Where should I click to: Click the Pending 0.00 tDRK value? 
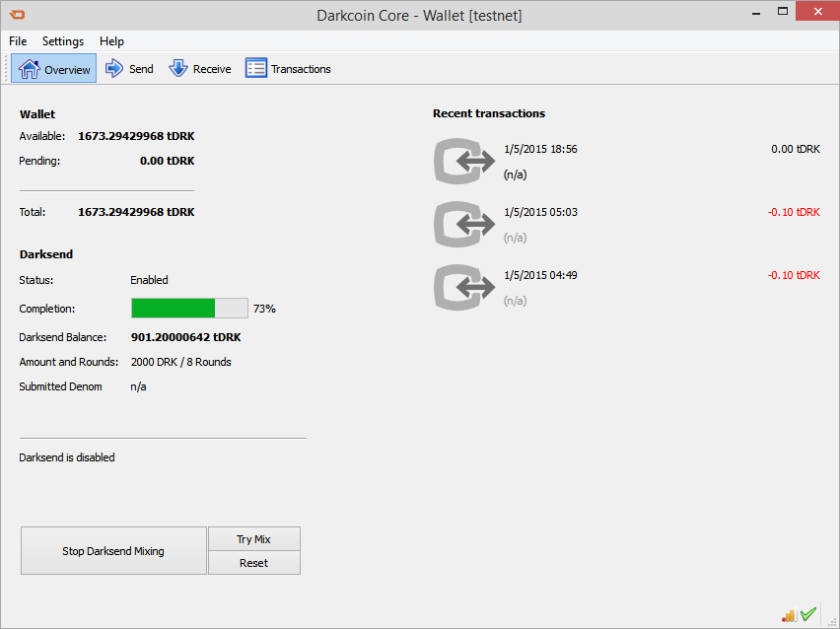(168, 161)
